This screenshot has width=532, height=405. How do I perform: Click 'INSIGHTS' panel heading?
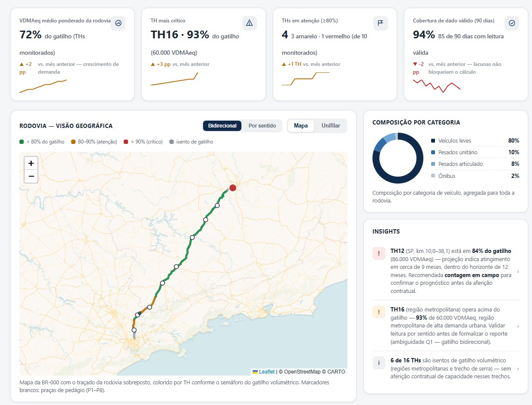(x=386, y=231)
